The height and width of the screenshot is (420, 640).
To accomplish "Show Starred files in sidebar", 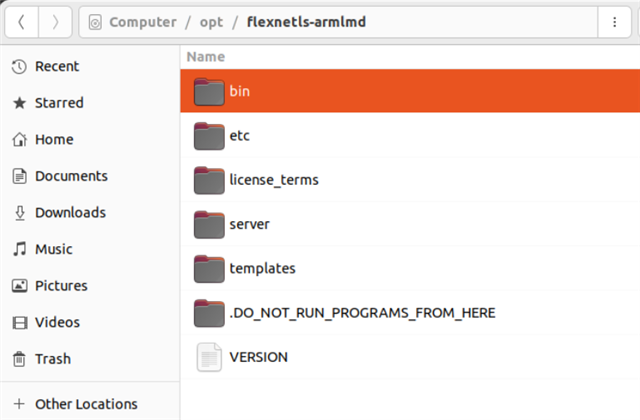I will pyautogui.click(x=59, y=103).
